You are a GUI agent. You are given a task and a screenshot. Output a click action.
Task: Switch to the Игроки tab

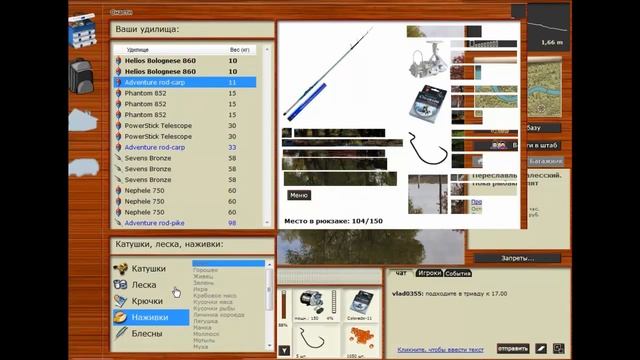point(429,273)
